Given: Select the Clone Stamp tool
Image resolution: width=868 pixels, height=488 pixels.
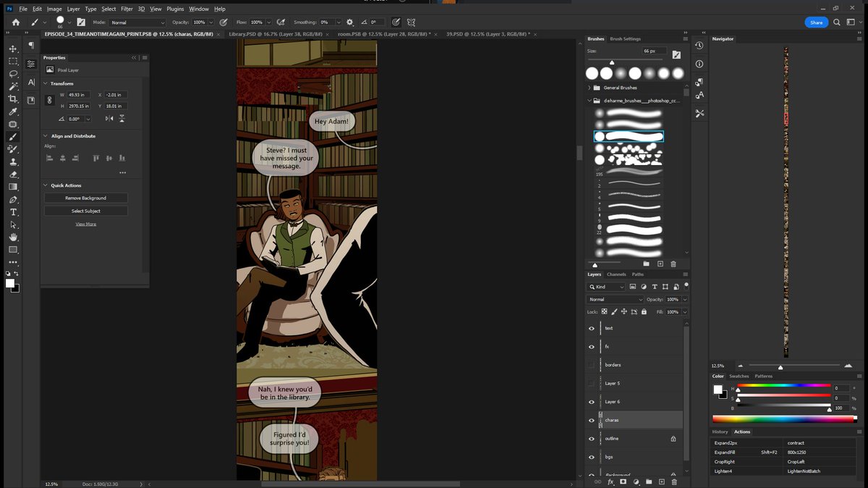Looking at the screenshot, I should (13, 161).
